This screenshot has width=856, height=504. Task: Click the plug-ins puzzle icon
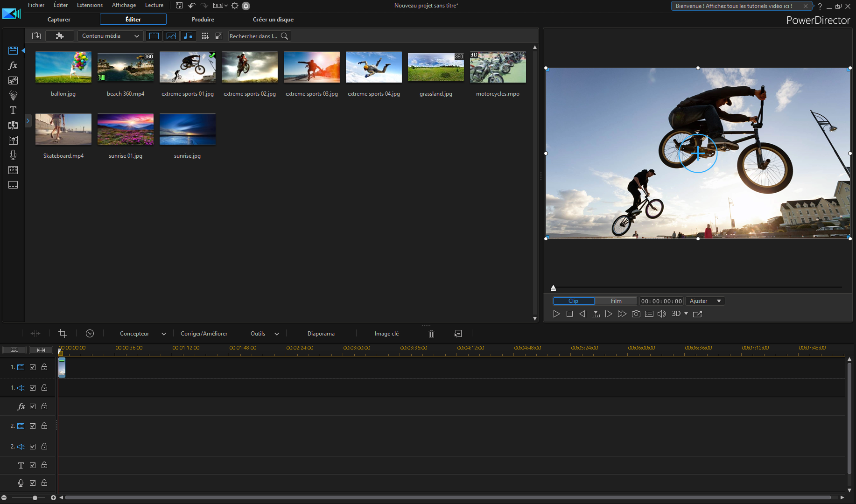point(59,36)
